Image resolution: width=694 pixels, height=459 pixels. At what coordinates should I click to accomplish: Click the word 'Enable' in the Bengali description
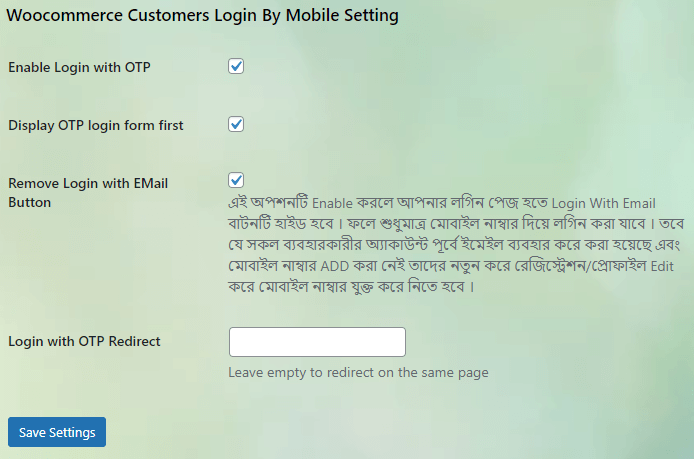[332, 203]
